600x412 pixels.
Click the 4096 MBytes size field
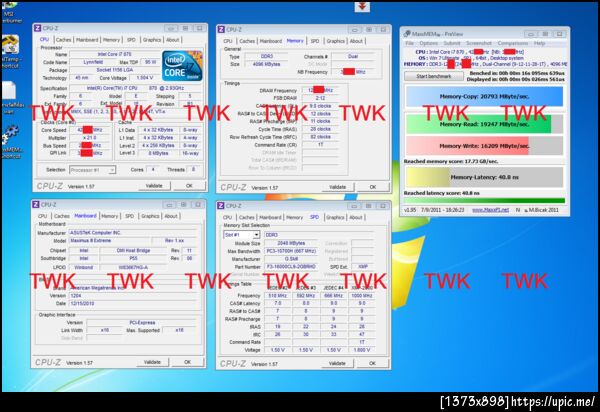point(267,64)
